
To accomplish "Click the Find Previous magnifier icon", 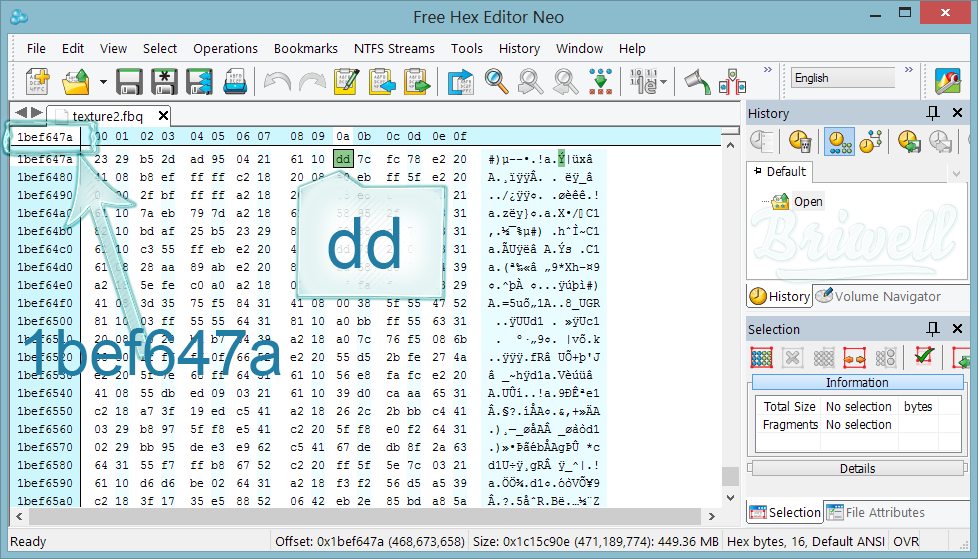I will coord(565,82).
